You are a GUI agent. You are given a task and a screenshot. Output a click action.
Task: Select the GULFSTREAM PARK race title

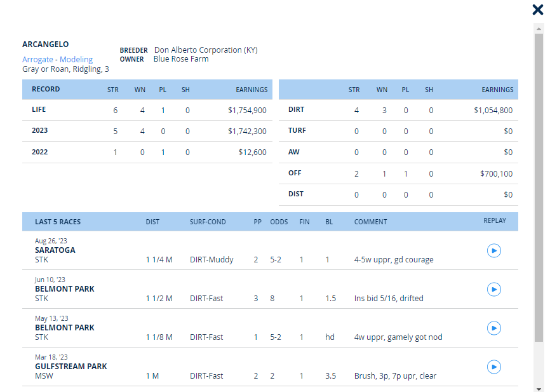pyautogui.click(x=71, y=367)
